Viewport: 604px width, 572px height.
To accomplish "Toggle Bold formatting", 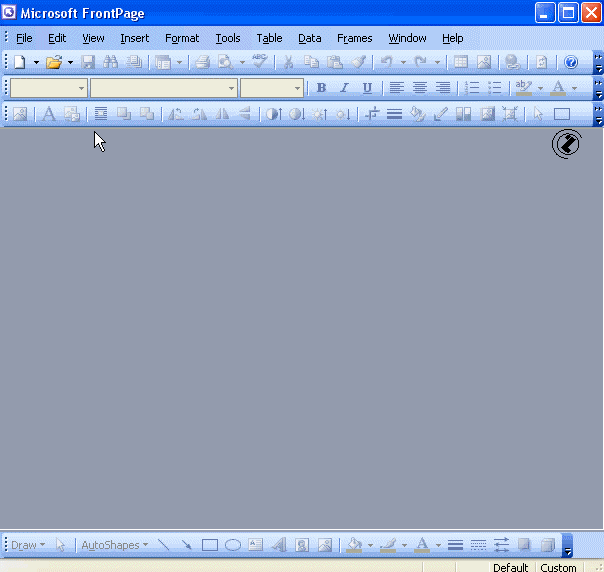I will point(321,88).
